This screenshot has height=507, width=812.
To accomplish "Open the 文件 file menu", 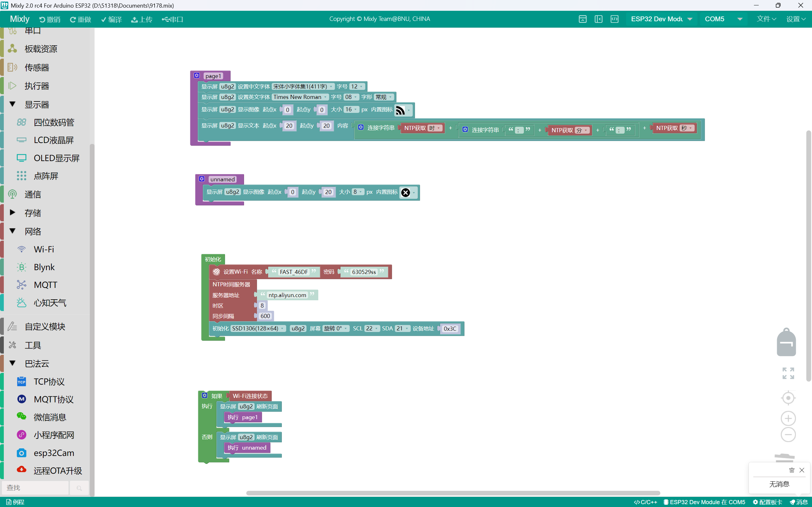I will tap(766, 19).
